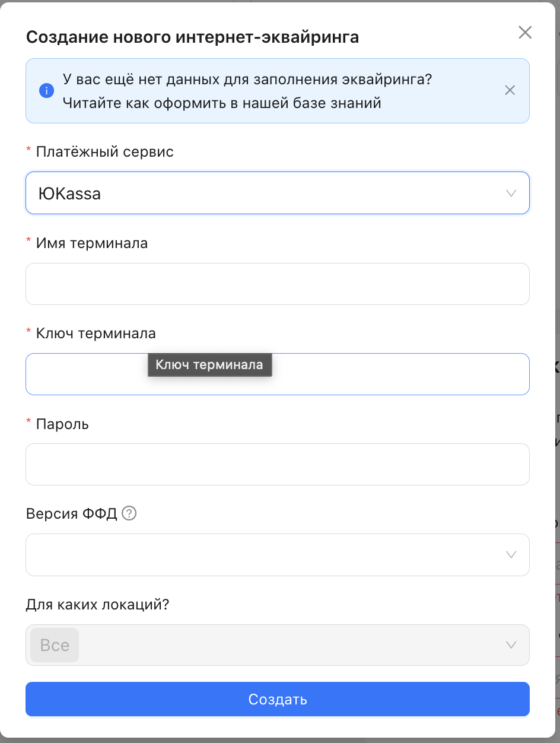Close the Создание нового интернет-эквайринга dialog
The width and height of the screenshot is (560, 743).
point(525,33)
